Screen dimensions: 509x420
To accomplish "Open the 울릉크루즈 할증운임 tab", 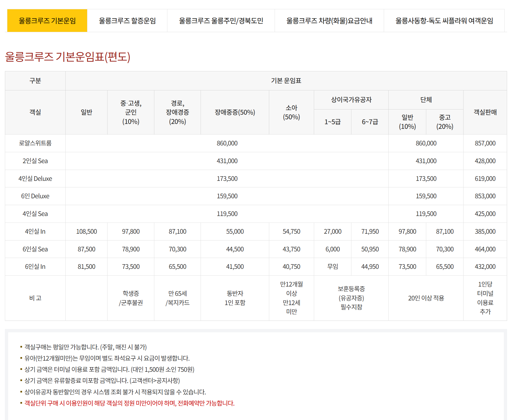I will [127, 21].
